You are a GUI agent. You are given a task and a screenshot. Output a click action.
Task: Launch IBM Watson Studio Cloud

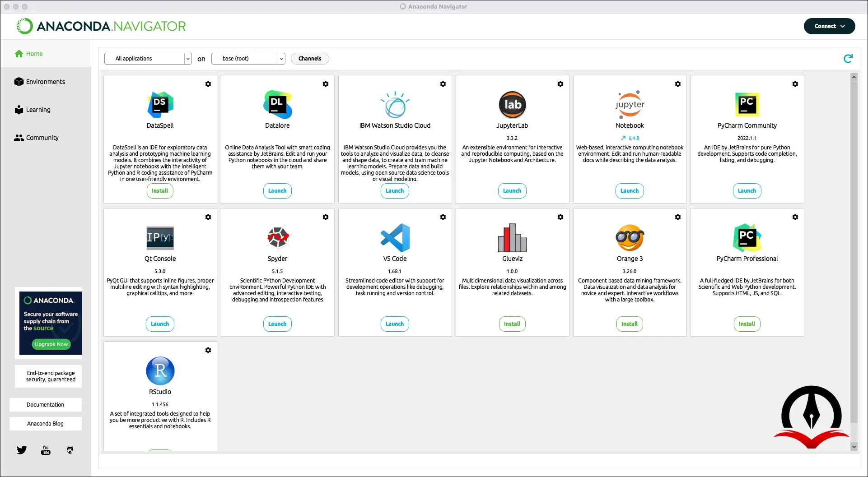coord(395,191)
